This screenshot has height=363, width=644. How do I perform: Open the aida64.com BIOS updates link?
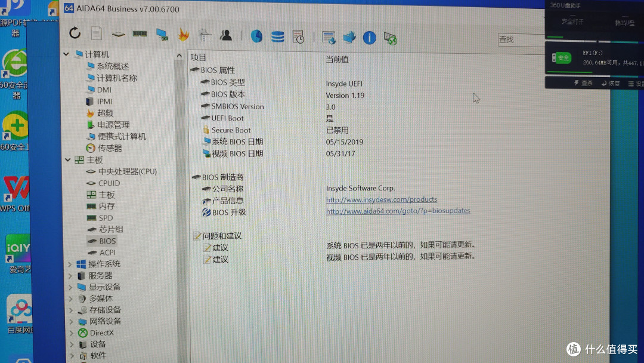(398, 211)
